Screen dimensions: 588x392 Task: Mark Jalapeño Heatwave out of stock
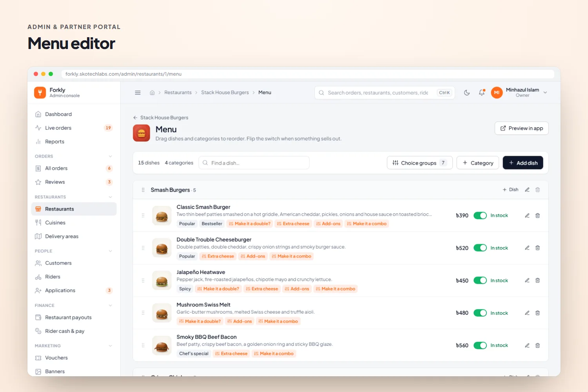[x=480, y=280]
